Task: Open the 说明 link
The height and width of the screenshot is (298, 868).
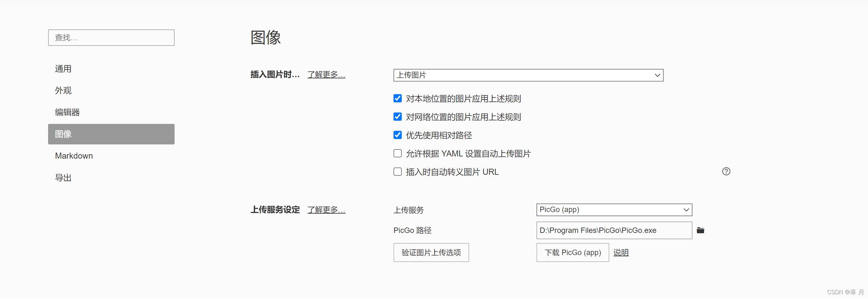Action: click(621, 252)
